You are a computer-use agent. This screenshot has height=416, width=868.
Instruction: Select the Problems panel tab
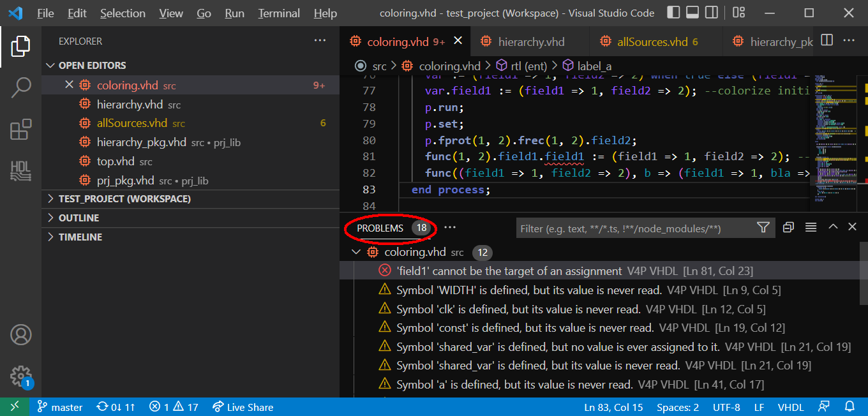click(392, 228)
